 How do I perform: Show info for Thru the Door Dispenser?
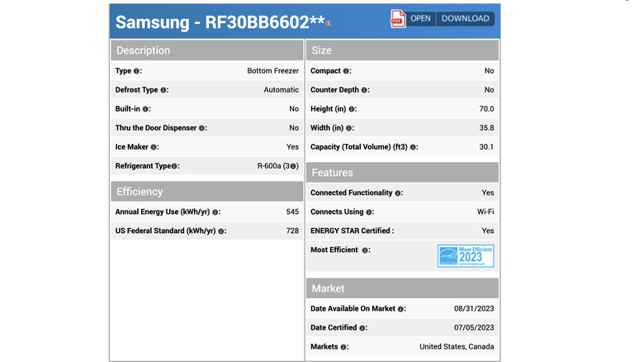tap(202, 128)
